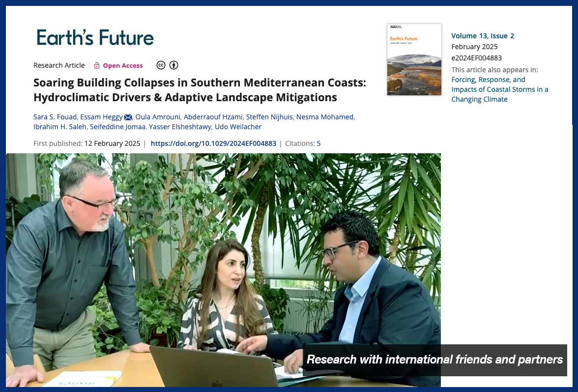This screenshot has width=578, height=392.
Task: Click author Ibrahim H. Saleh
Action: (60, 127)
